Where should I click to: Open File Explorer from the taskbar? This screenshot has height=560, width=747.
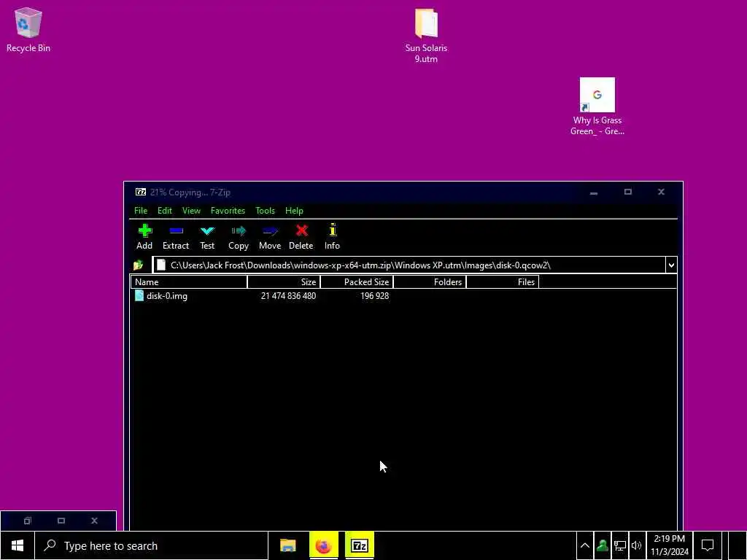287,545
